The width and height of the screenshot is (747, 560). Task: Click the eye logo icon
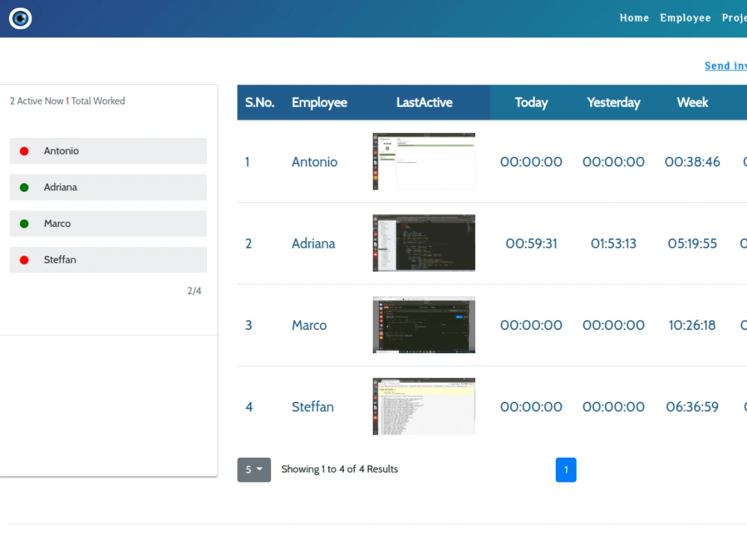(x=20, y=19)
